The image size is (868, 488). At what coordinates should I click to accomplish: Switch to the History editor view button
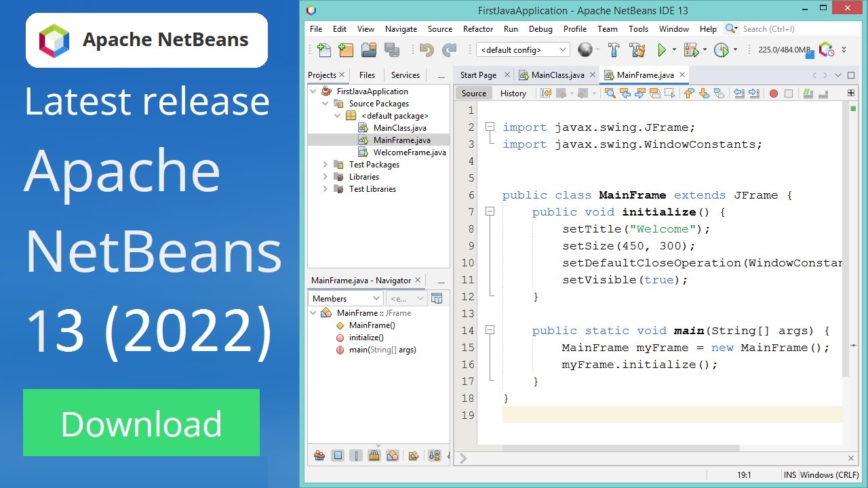tap(513, 94)
